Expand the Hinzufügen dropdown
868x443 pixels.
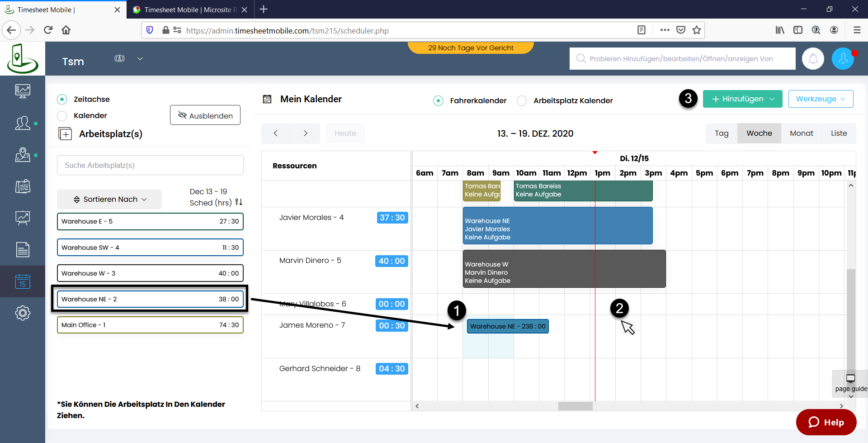(742, 99)
